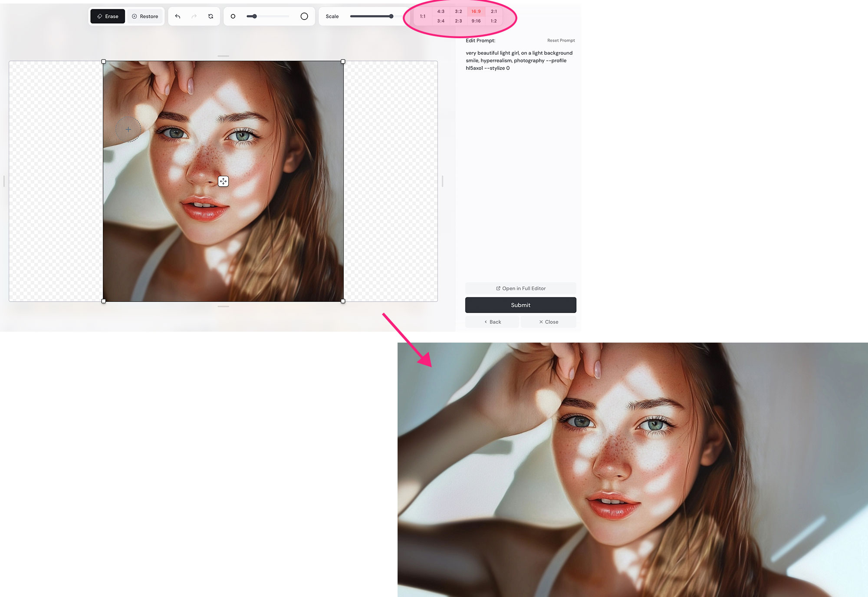Go Back from the editor

click(492, 322)
